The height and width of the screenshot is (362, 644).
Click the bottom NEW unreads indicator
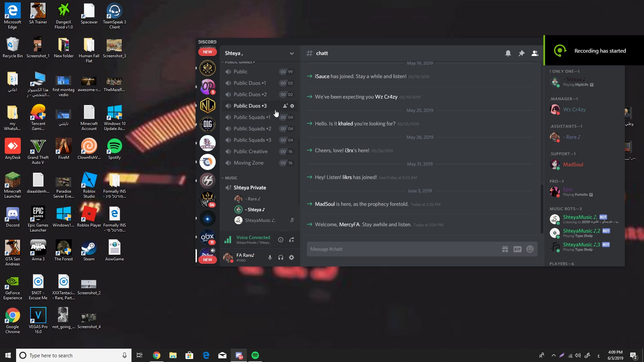pyautogui.click(x=208, y=260)
